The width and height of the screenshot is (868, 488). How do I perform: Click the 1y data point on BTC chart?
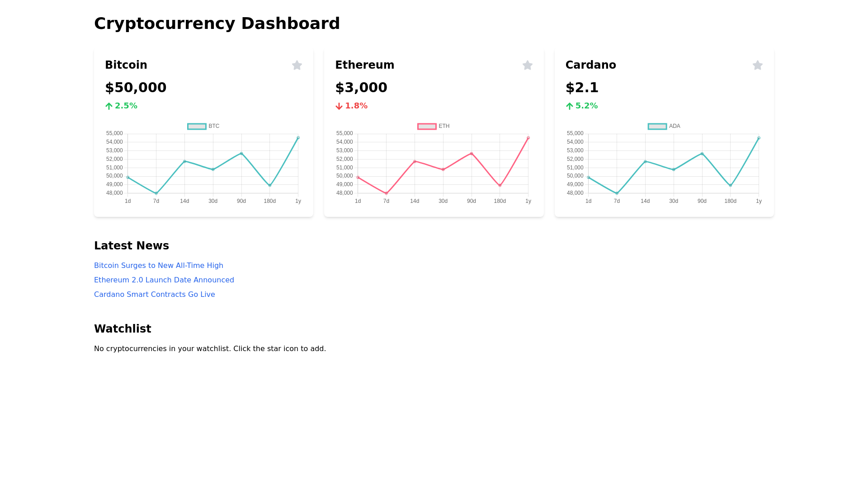[x=298, y=138]
